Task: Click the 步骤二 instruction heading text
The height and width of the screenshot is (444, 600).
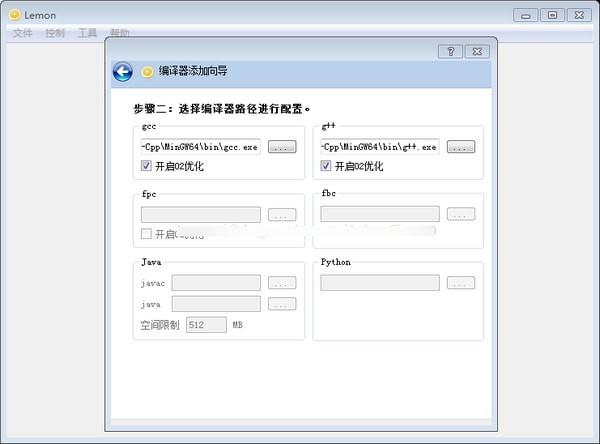Action: [222, 109]
